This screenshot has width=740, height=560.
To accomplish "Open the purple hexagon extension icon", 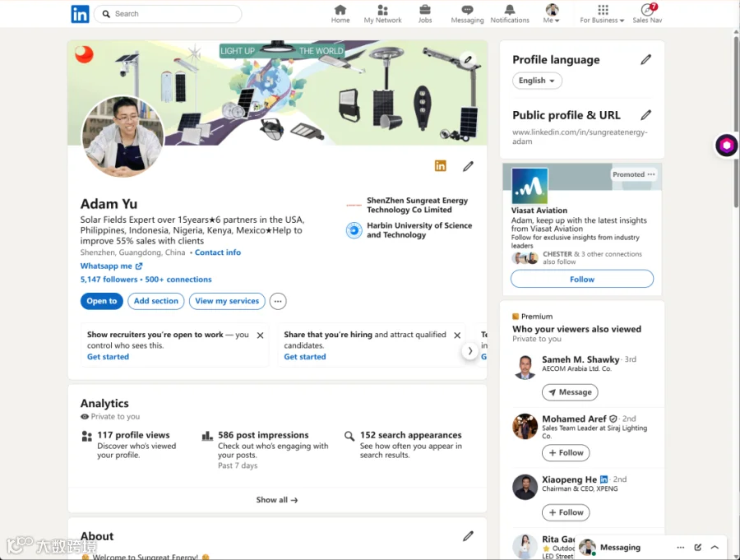I will [726, 146].
